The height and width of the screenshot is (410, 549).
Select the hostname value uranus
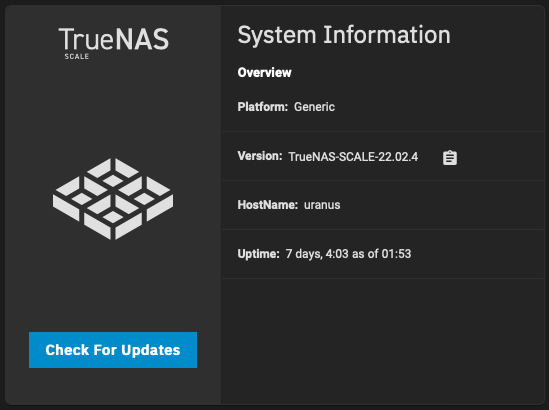click(322, 205)
